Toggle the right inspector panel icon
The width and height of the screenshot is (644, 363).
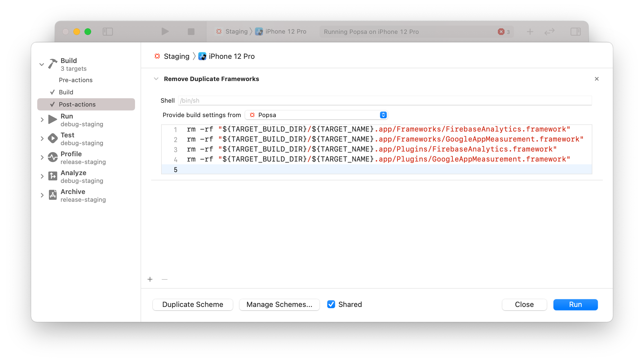575,32
